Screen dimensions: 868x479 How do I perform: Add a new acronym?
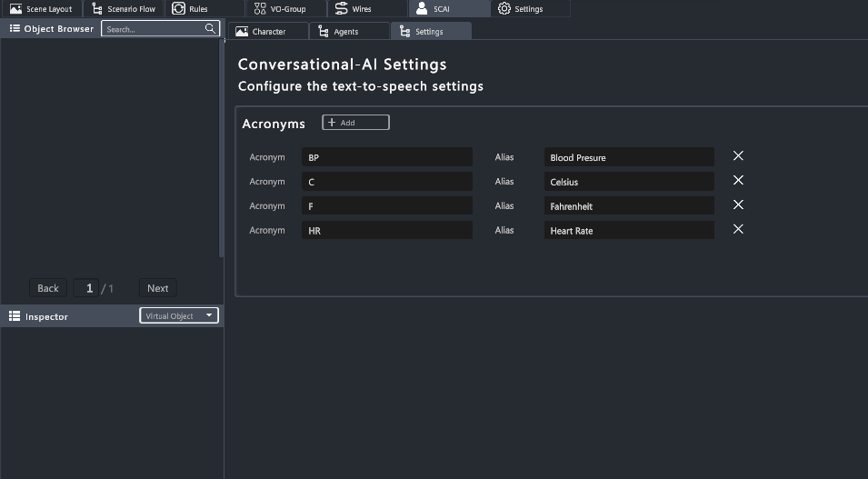(355, 123)
